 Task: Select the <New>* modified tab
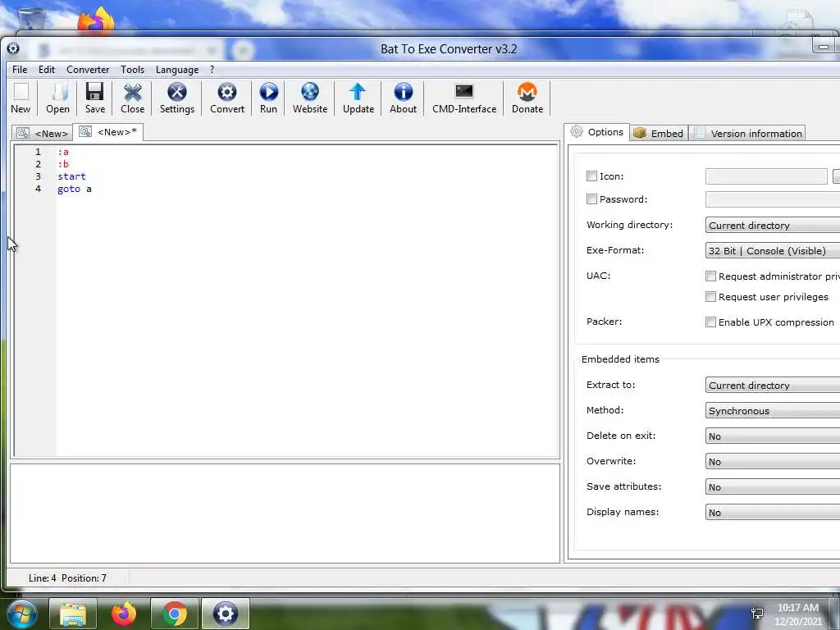pos(107,132)
